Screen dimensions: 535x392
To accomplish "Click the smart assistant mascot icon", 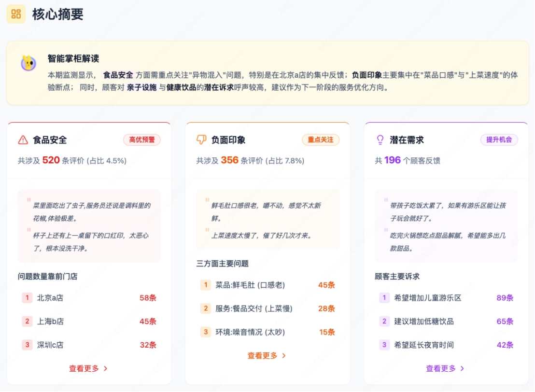I will (28, 63).
